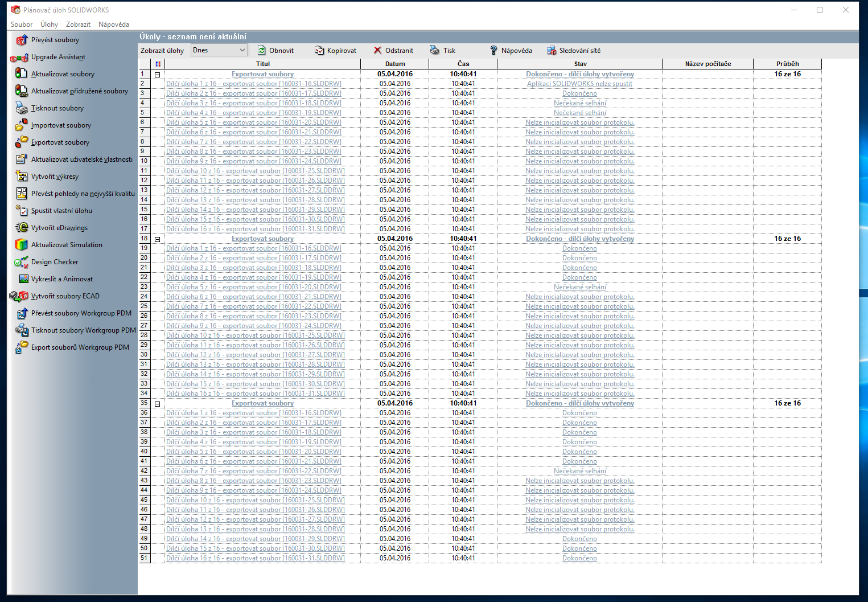The width and height of the screenshot is (868, 602).
Task: Click 'Nečekané selhání' status in row 42
Action: 580,471
